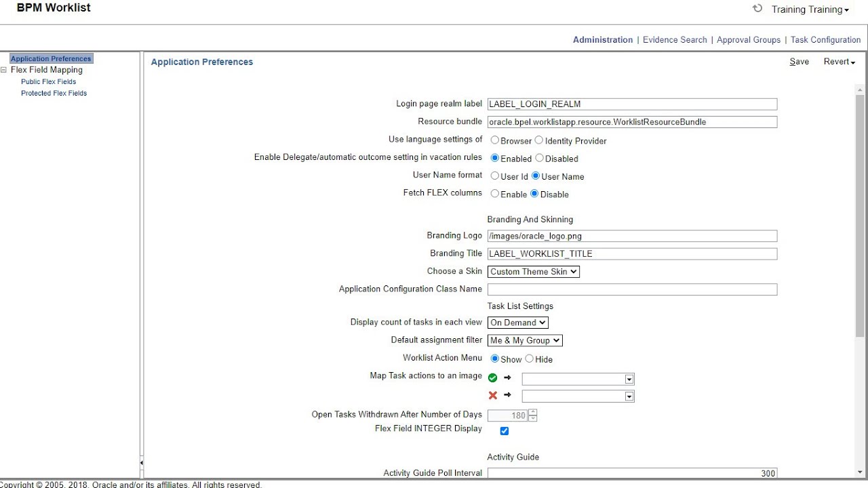
Task: Open Approval Groups
Action: click(749, 40)
